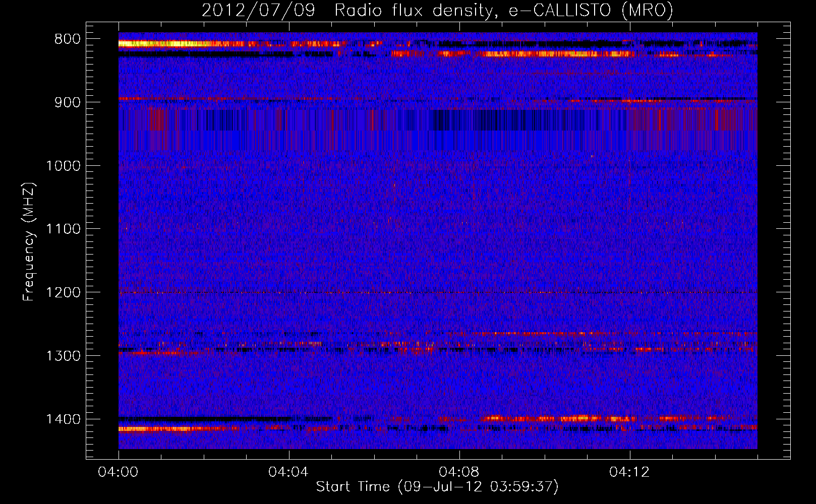The width and height of the screenshot is (816, 504).
Task: Click the 1100 frequency tick label
Action: coord(63,229)
